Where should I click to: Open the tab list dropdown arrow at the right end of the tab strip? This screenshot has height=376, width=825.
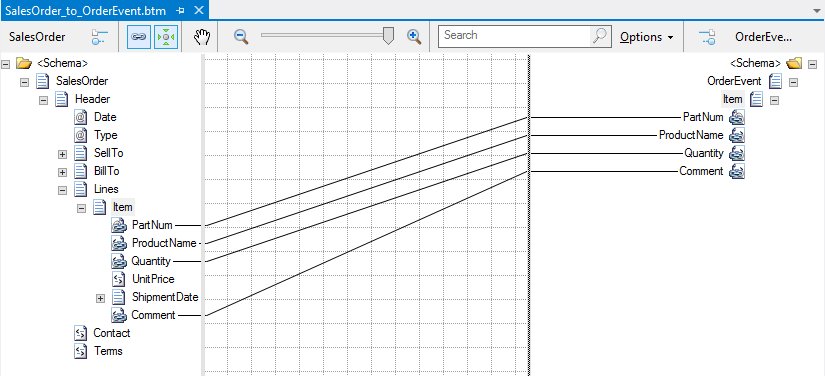click(816, 11)
